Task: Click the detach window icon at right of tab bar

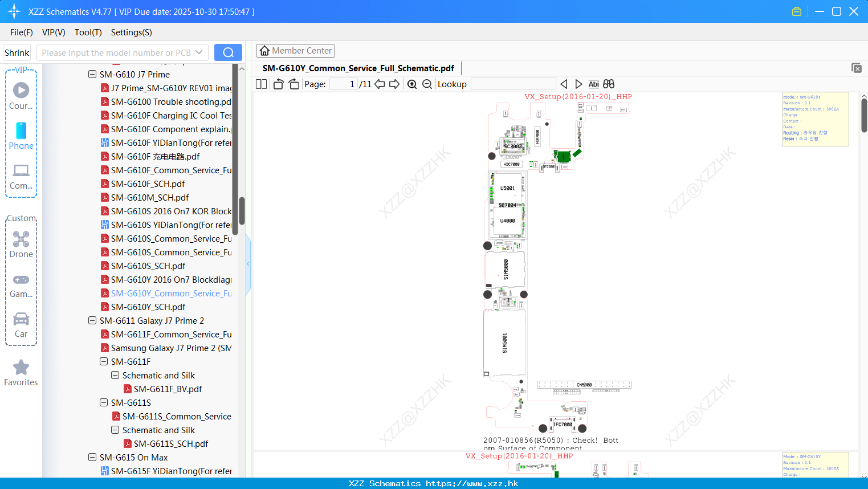Action: (x=857, y=68)
